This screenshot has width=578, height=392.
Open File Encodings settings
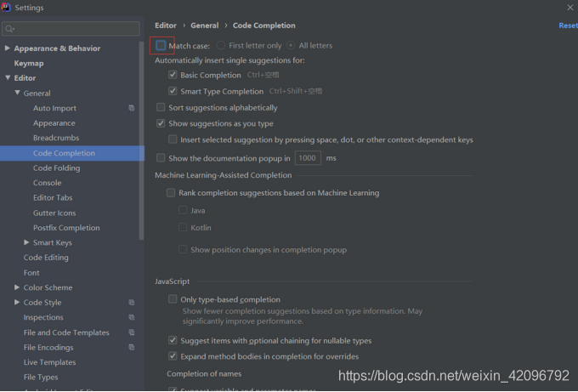pyautogui.click(x=48, y=348)
